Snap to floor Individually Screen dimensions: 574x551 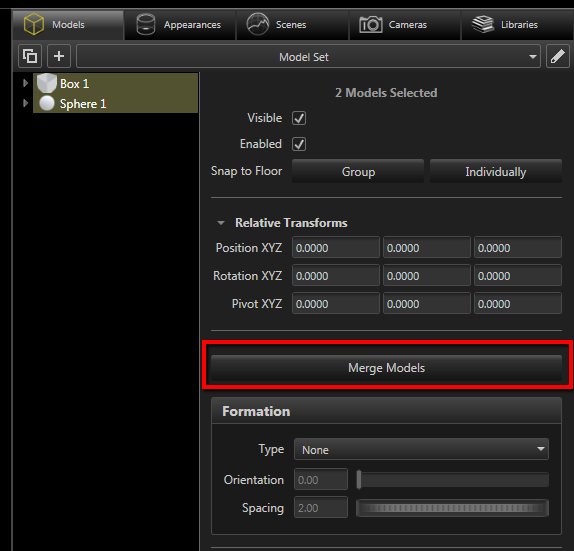(496, 171)
